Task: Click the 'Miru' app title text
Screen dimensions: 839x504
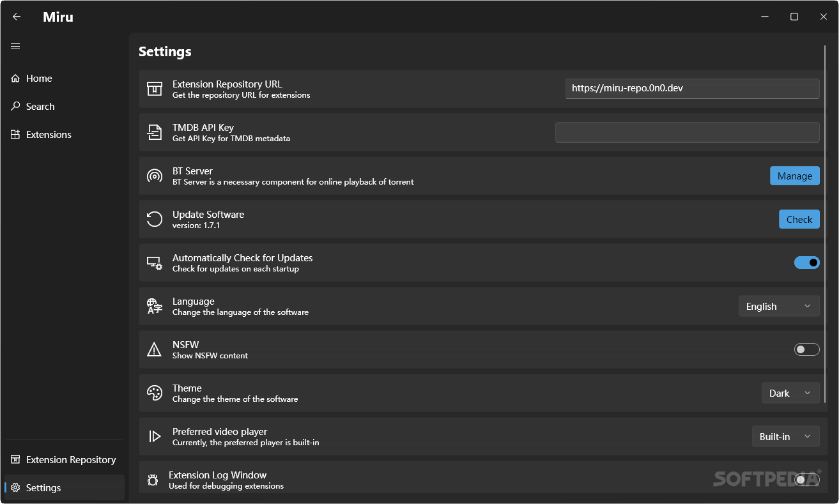Action: 58,17
